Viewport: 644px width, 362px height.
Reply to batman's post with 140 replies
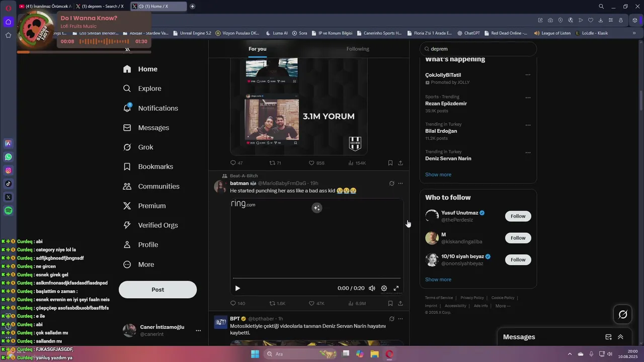[237, 303]
